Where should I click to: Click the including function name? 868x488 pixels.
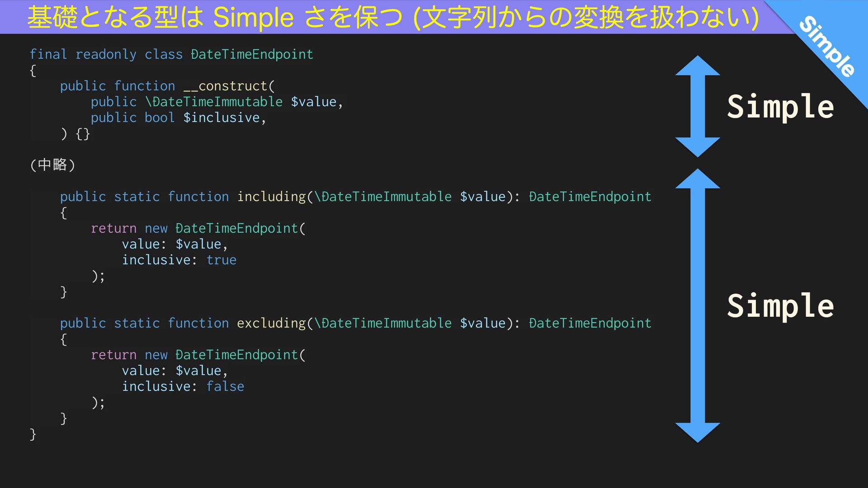pos(271,197)
